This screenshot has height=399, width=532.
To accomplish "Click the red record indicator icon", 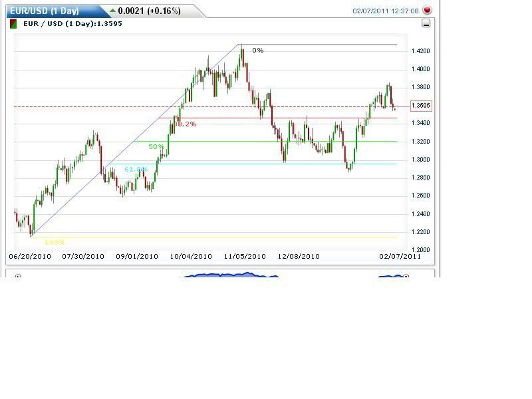I will pyautogui.click(x=427, y=10).
